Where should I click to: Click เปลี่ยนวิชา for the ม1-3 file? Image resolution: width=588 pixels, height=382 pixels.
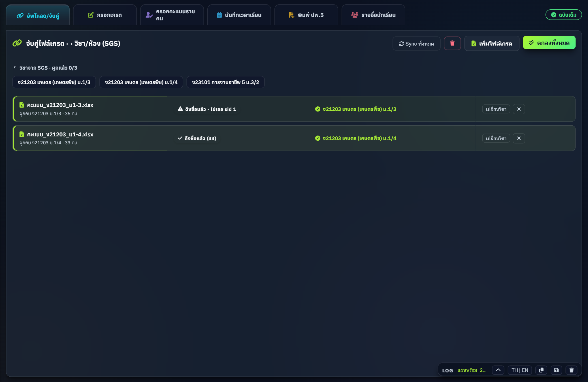coord(496,109)
